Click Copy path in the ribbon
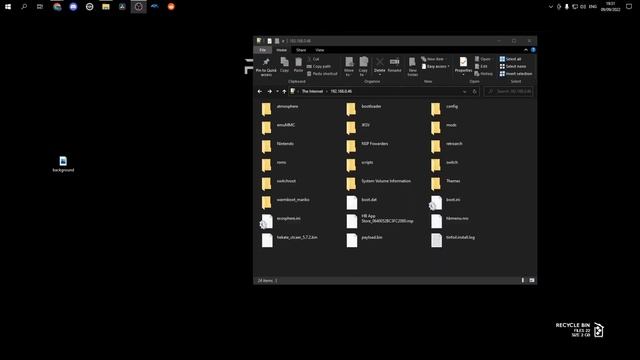Screen dimensions: 640x360 319,67
